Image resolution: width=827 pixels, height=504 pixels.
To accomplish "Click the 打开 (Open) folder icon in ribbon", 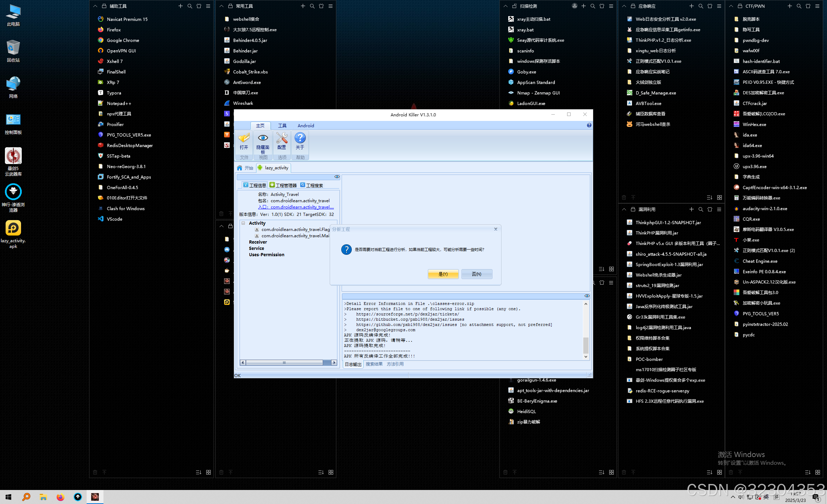I will pyautogui.click(x=244, y=138).
